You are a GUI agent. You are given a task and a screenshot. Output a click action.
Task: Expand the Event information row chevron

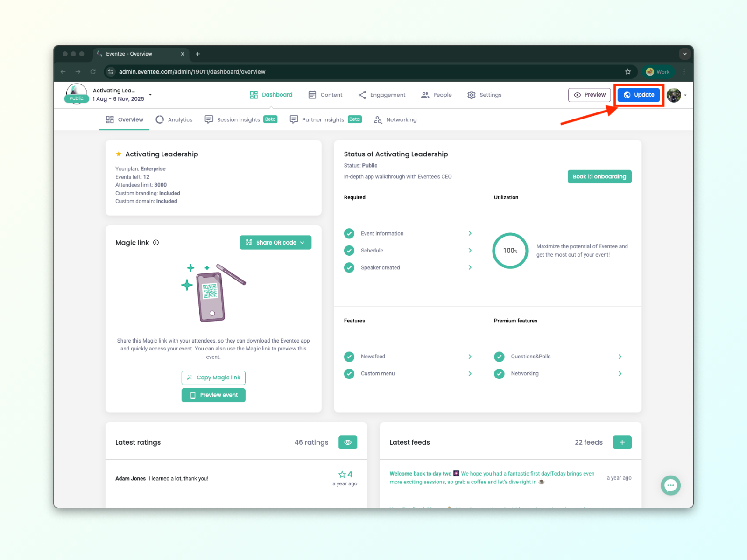(x=470, y=233)
